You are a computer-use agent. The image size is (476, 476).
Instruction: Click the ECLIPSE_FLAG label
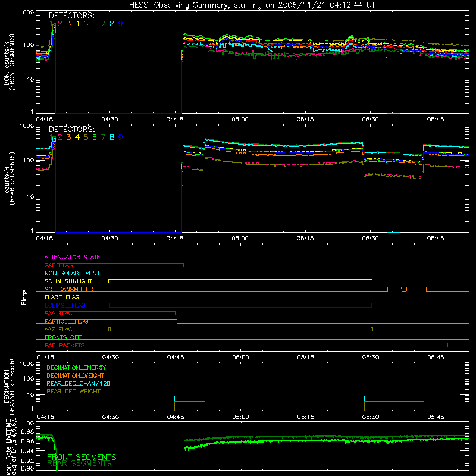tap(65, 305)
